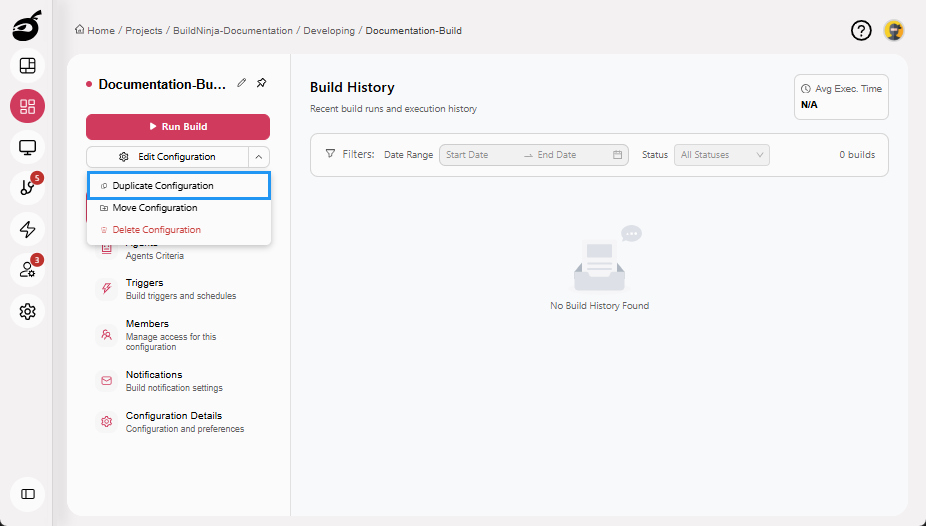This screenshot has width=926, height=526.
Task: Click the 'Configuration and preferences' text
Action: point(185,429)
